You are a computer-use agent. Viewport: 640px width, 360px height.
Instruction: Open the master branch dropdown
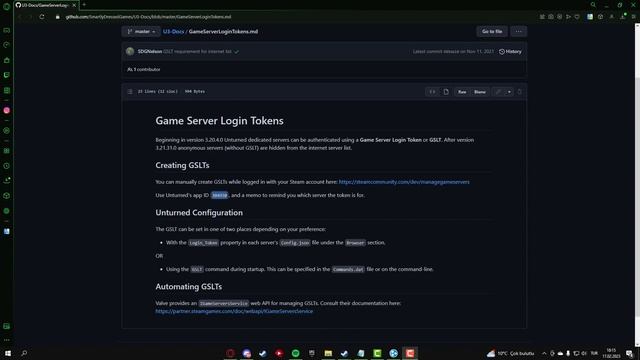141,31
